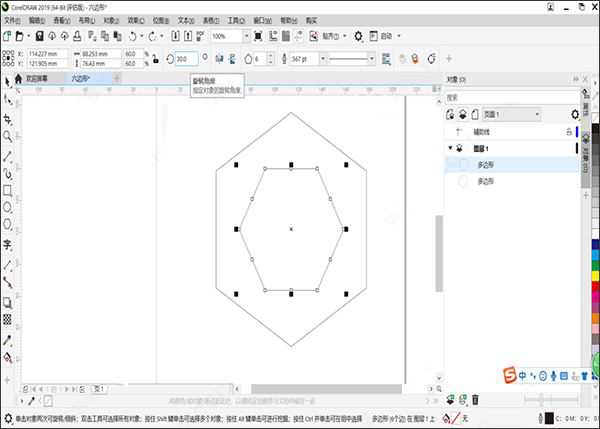Select the Drop Shadow tool
600x429 pixels.
coord(7,303)
